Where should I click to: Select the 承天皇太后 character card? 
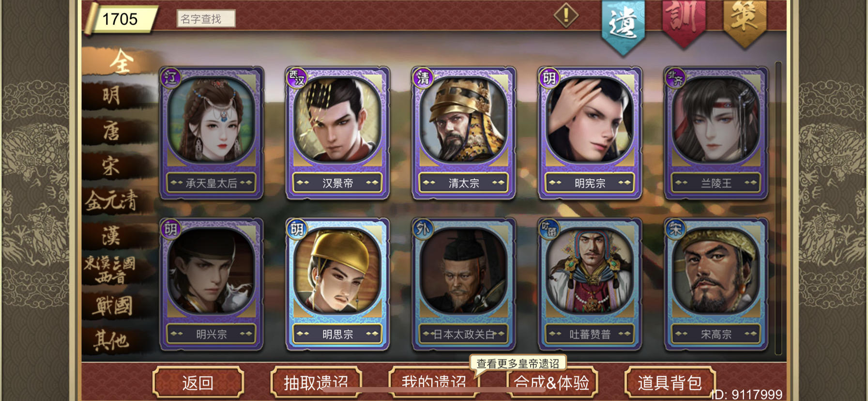(x=212, y=133)
